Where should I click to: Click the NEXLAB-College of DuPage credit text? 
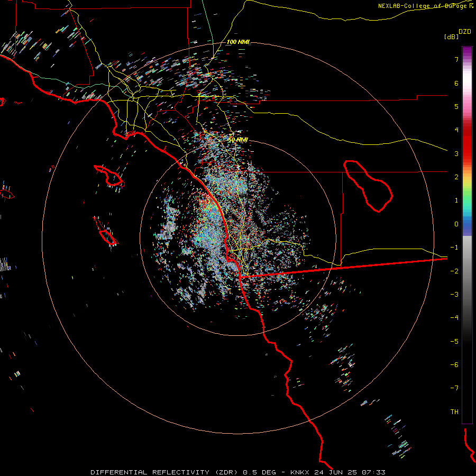click(425, 6)
